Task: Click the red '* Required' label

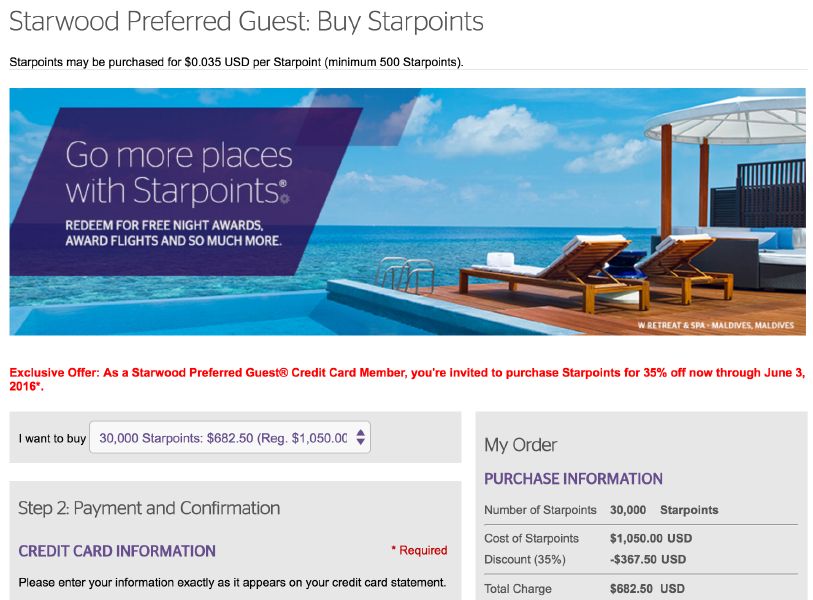Action: click(x=419, y=550)
